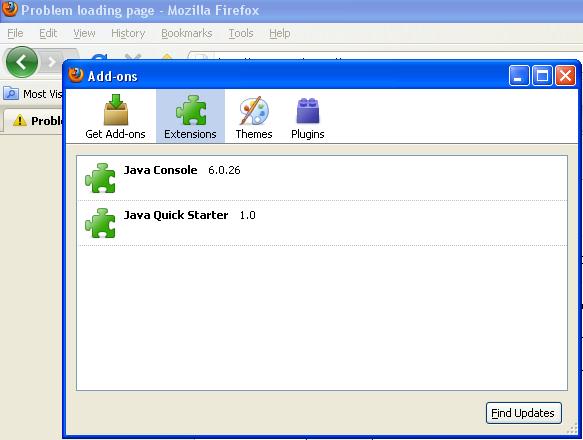Maximize the Add-ons window

(542, 76)
